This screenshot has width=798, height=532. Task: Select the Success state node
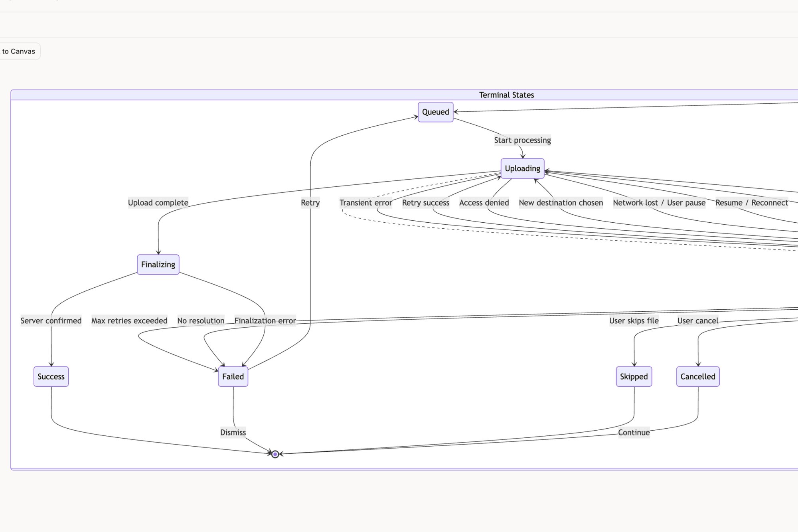click(x=51, y=376)
